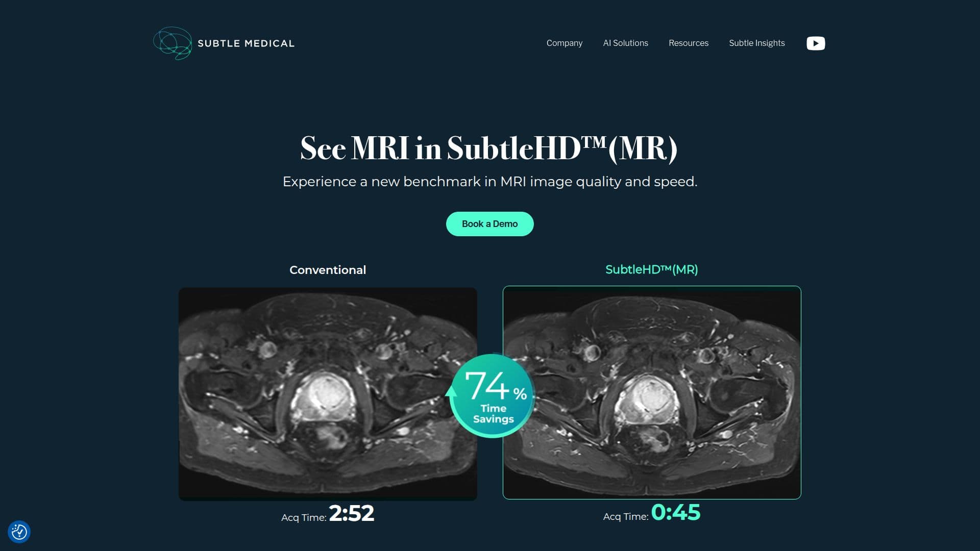Select the SubtleHD (MR) enhanced image

[652, 392]
